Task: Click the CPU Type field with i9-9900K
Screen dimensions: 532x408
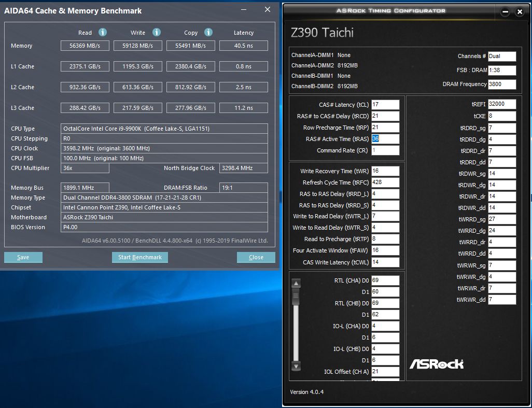Action: [x=164, y=129]
